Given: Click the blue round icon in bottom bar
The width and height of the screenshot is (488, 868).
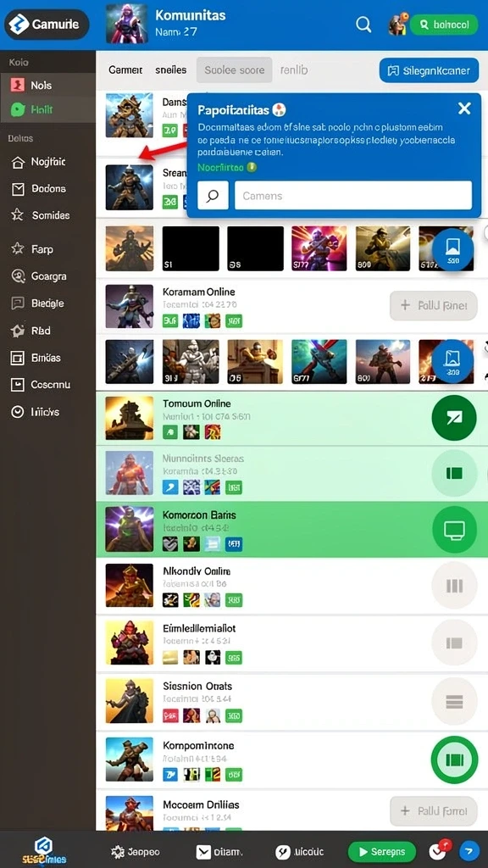Looking at the screenshot, I should pyautogui.click(x=469, y=851).
